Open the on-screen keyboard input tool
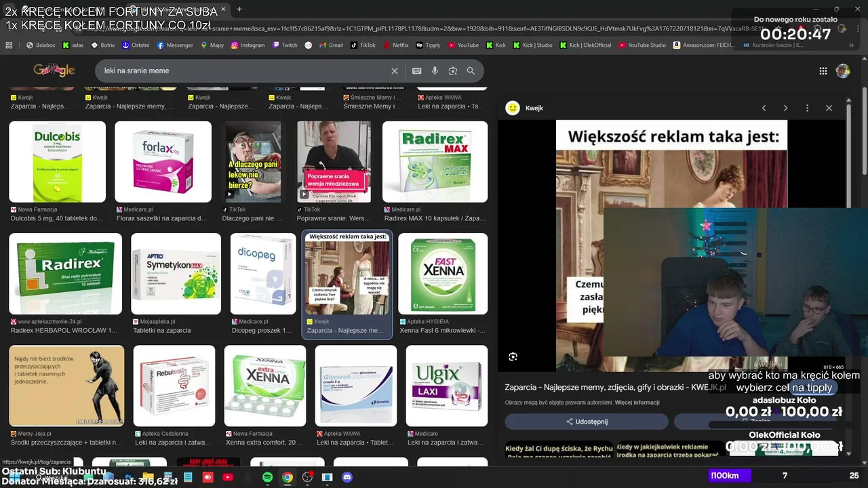This screenshot has height=488, width=868. pos(416,70)
